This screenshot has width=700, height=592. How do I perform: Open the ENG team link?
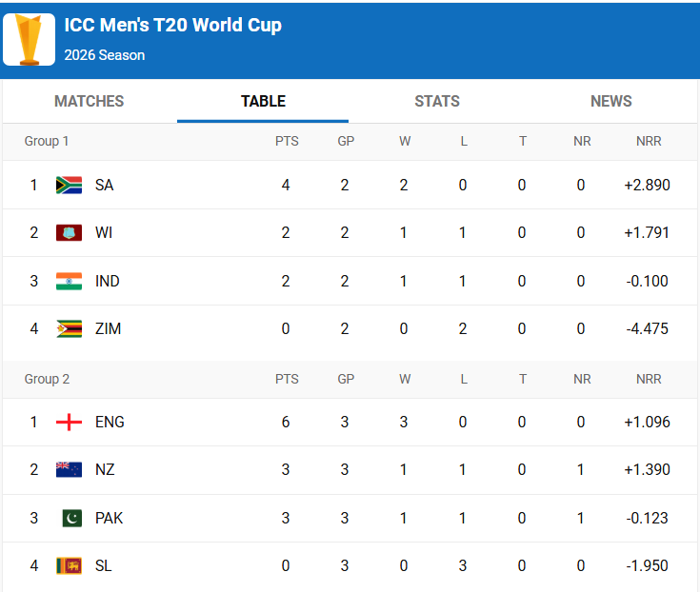(110, 422)
